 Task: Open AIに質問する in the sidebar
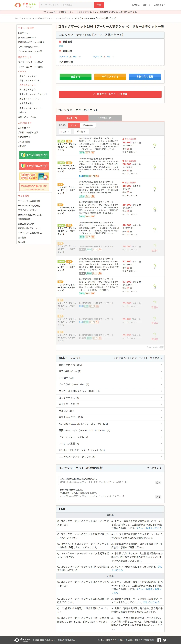click(x=24, y=137)
